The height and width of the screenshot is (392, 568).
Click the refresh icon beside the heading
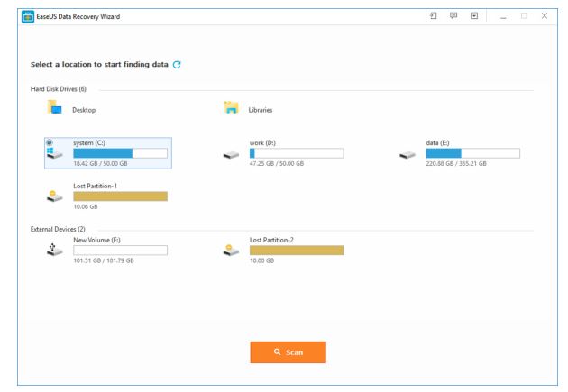pyautogui.click(x=177, y=64)
